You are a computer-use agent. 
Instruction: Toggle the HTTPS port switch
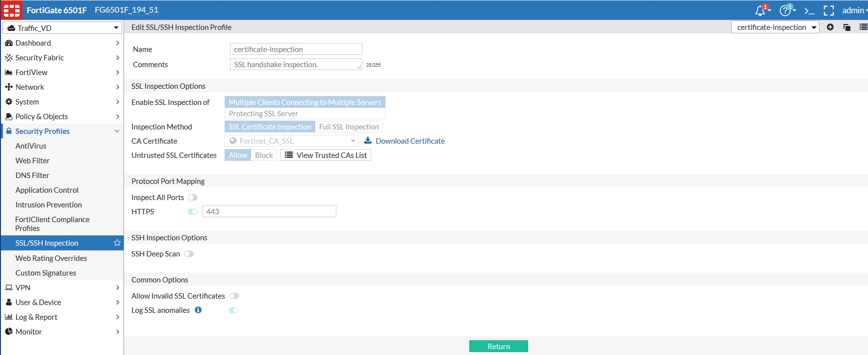click(x=193, y=212)
